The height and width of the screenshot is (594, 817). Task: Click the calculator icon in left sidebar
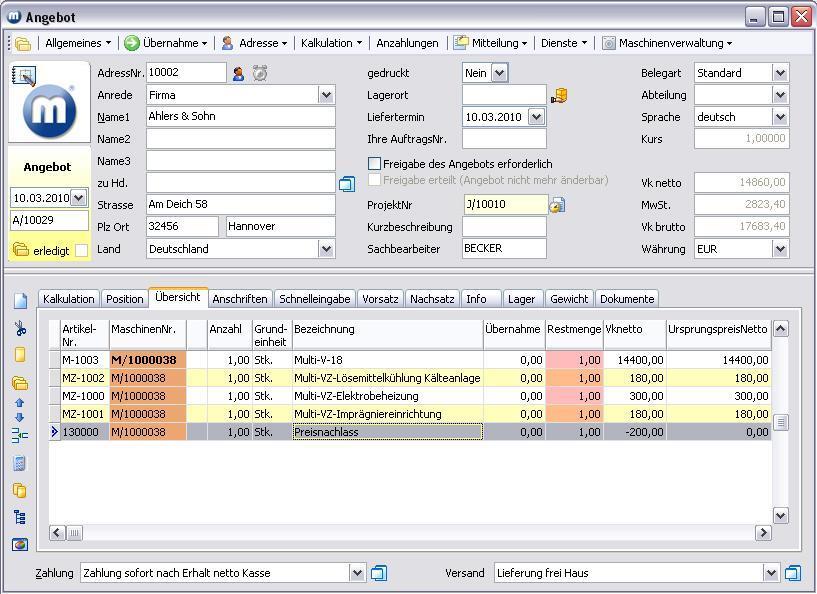tap(20, 464)
